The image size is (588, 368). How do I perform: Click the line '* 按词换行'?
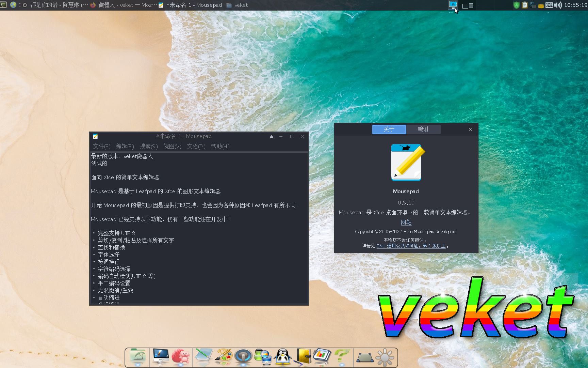[x=106, y=262]
